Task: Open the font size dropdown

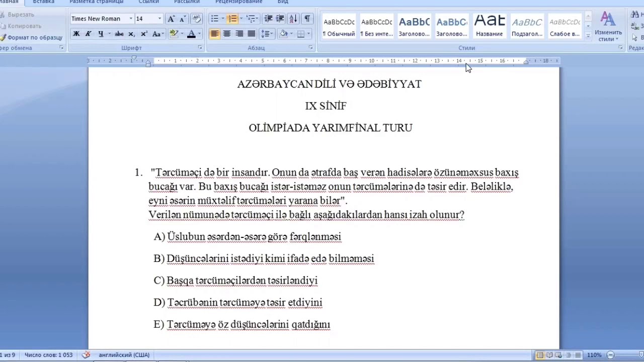Action: [159, 19]
